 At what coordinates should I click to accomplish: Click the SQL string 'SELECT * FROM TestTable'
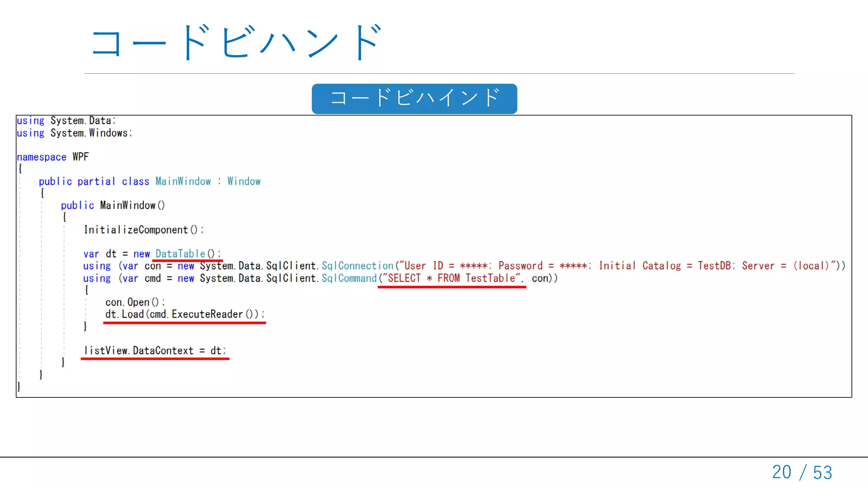pyautogui.click(x=451, y=278)
